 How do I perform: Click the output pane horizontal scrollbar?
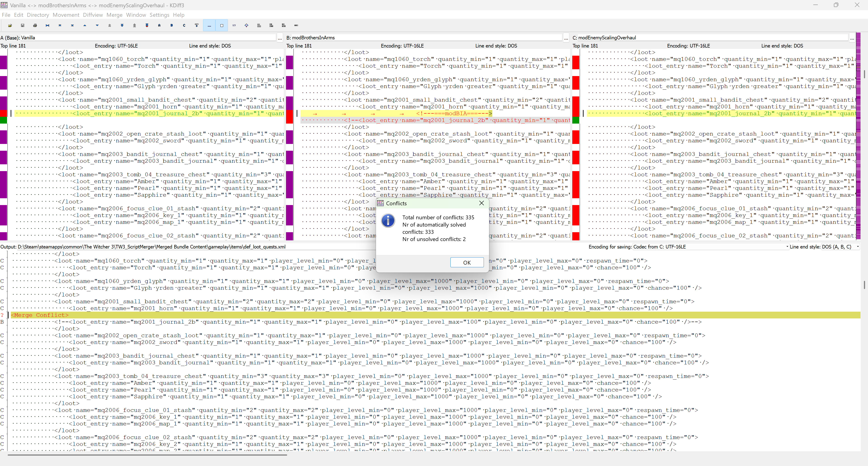pos(147,455)
